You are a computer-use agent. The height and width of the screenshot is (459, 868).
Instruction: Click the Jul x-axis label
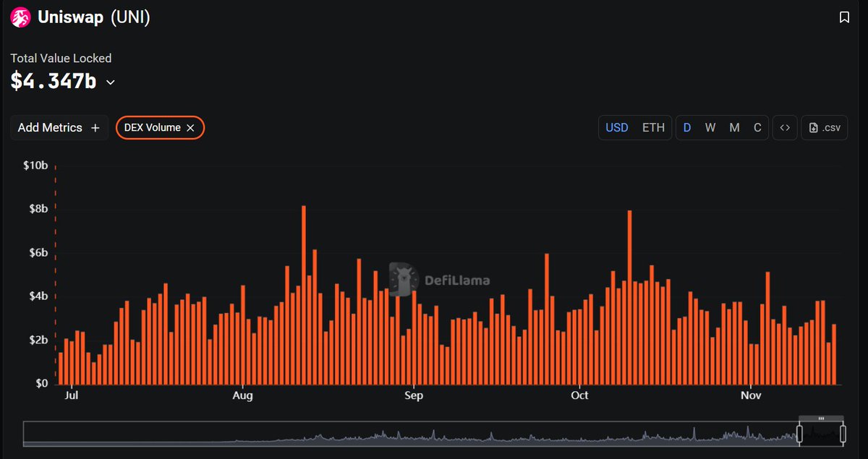pyautogui.click(x=72, y=395)
